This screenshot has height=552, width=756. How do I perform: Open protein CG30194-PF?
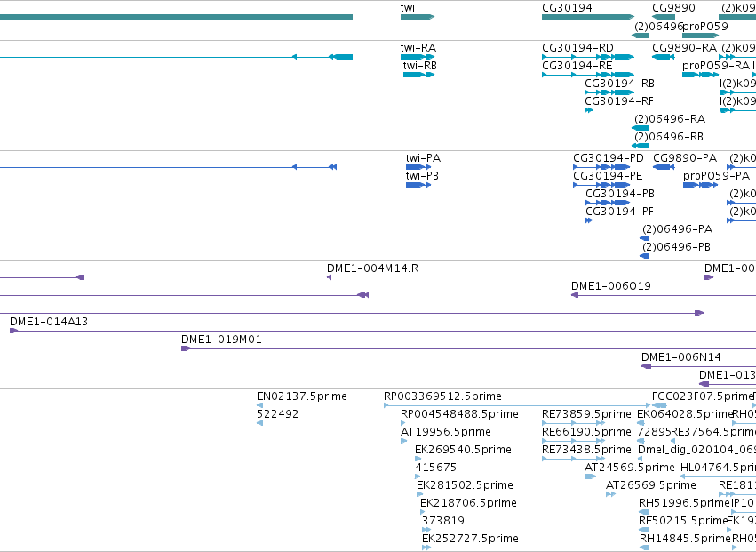tap(619, 212)
